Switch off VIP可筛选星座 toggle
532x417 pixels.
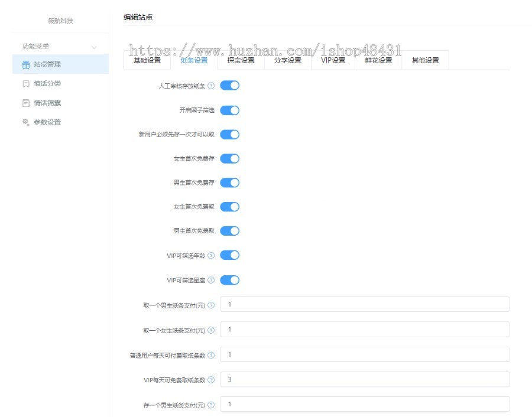pyautogui.click(x=230, y=280)
